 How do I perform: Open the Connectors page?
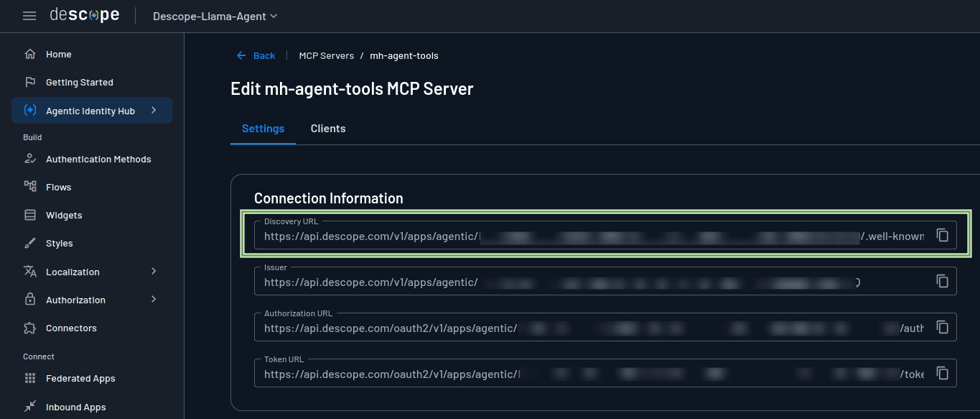(x=92, y=328)
